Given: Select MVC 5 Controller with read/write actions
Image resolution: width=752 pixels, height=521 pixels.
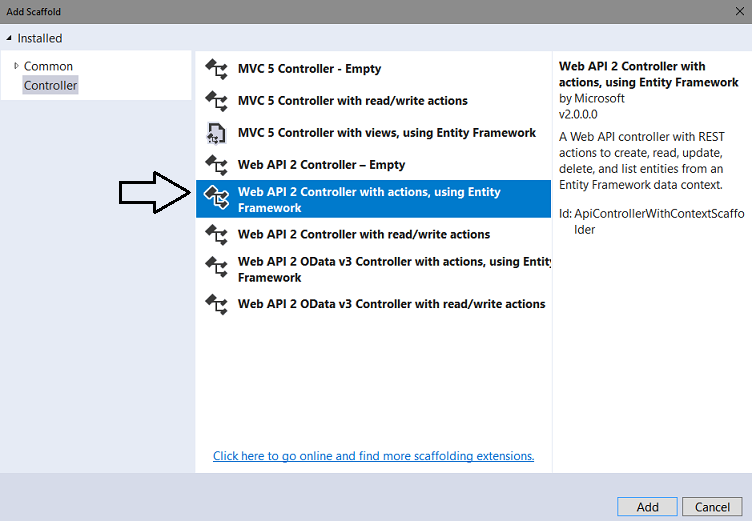Looking at the screenshot, I should [x=373, y=101].
